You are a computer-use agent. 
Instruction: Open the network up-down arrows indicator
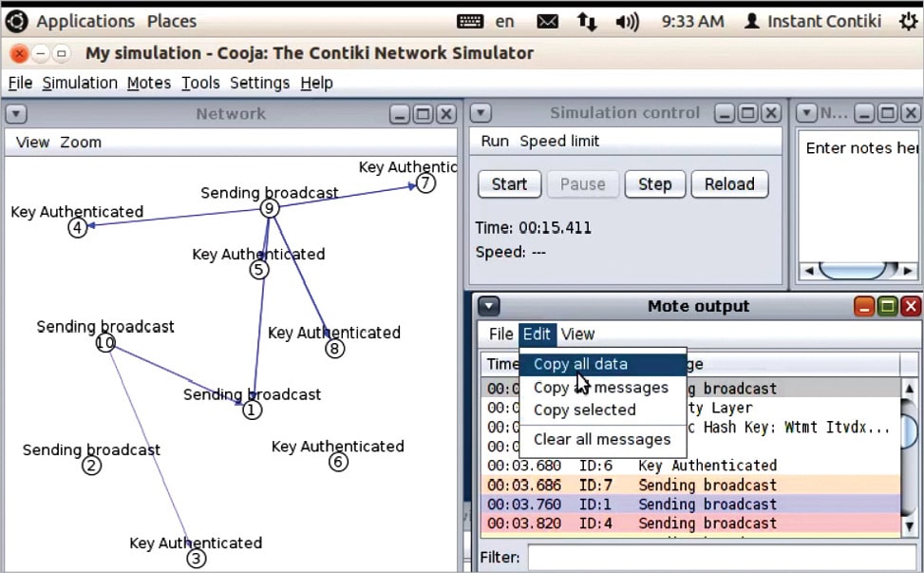[x=586, y=22]
